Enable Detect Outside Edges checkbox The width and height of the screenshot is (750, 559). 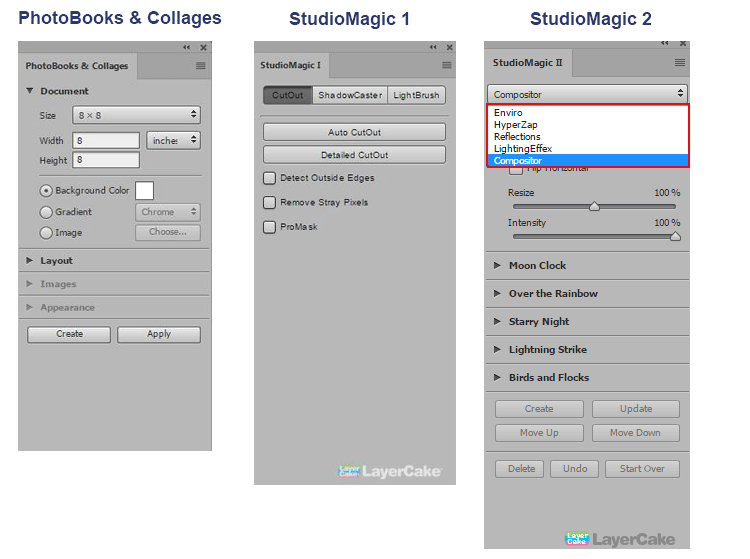269,178
